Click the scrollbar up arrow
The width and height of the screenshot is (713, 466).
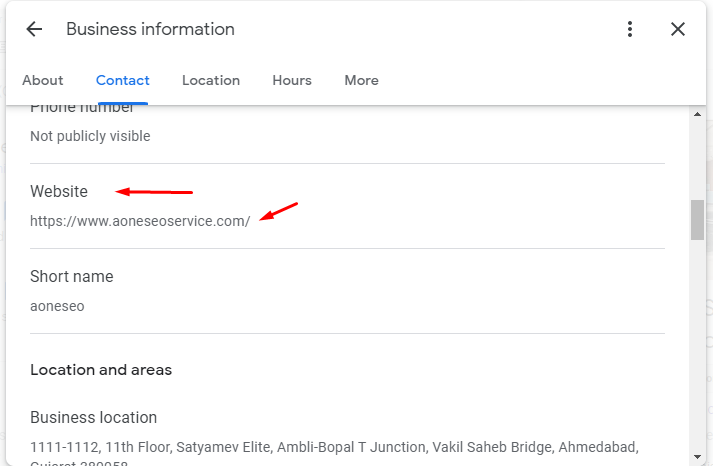[x=697, y=114]
